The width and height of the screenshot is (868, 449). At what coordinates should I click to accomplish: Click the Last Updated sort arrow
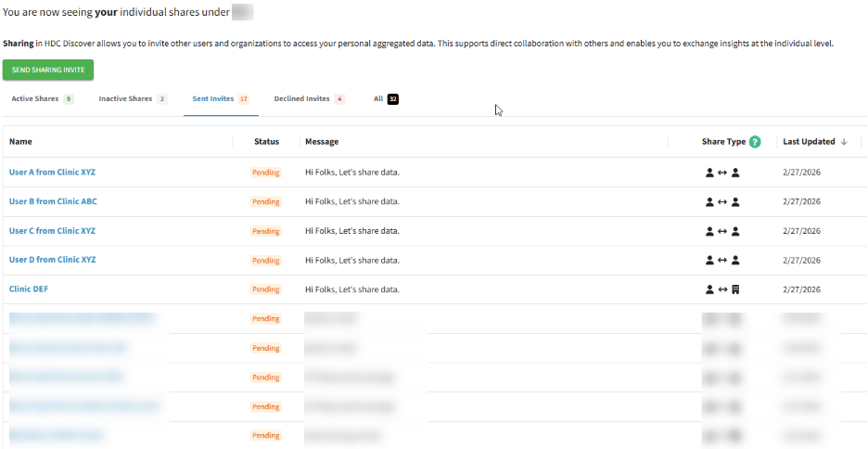[844, 142]
